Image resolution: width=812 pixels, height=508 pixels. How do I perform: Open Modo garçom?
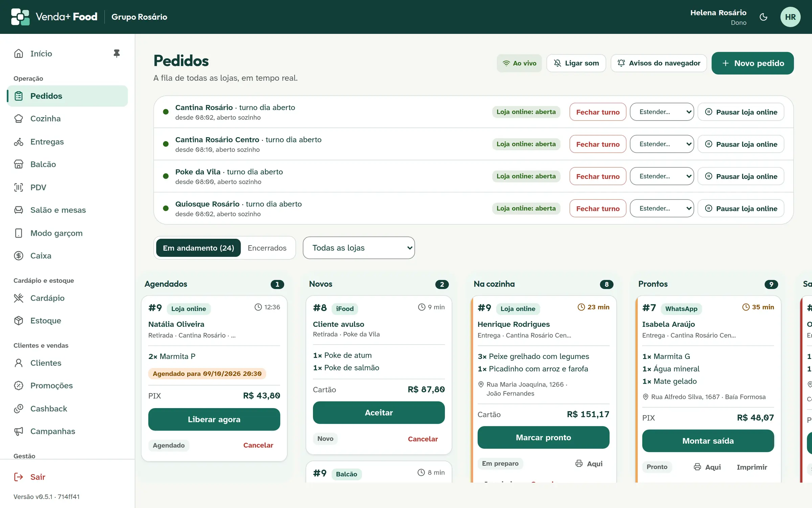click(67, 233)
